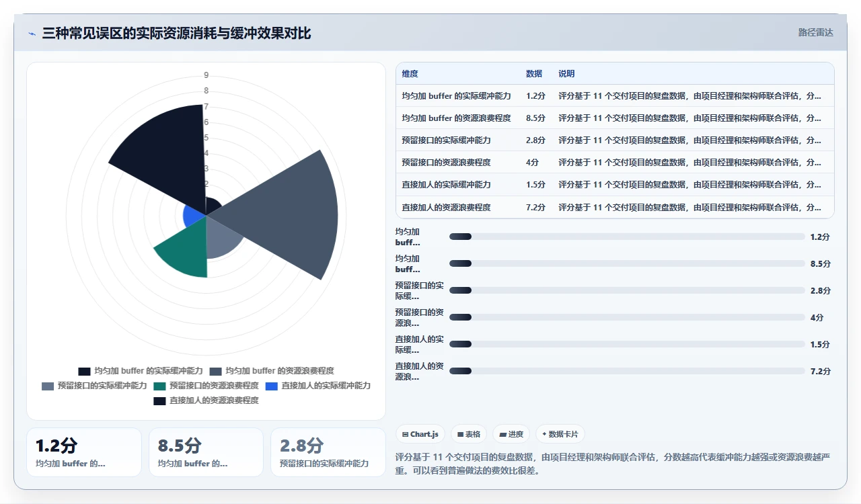Viewport: 861px width, 504px height.
Task: Select table row 预留接口的资源浪费程度
Action: tap(615, 162)
